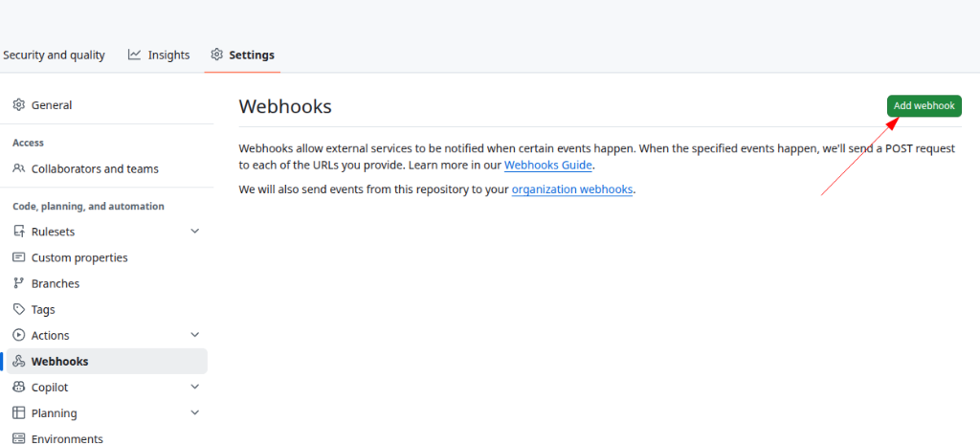Open Custom properties settings
This screenshot has height=445, width=980.
click(x=106, y=257)
